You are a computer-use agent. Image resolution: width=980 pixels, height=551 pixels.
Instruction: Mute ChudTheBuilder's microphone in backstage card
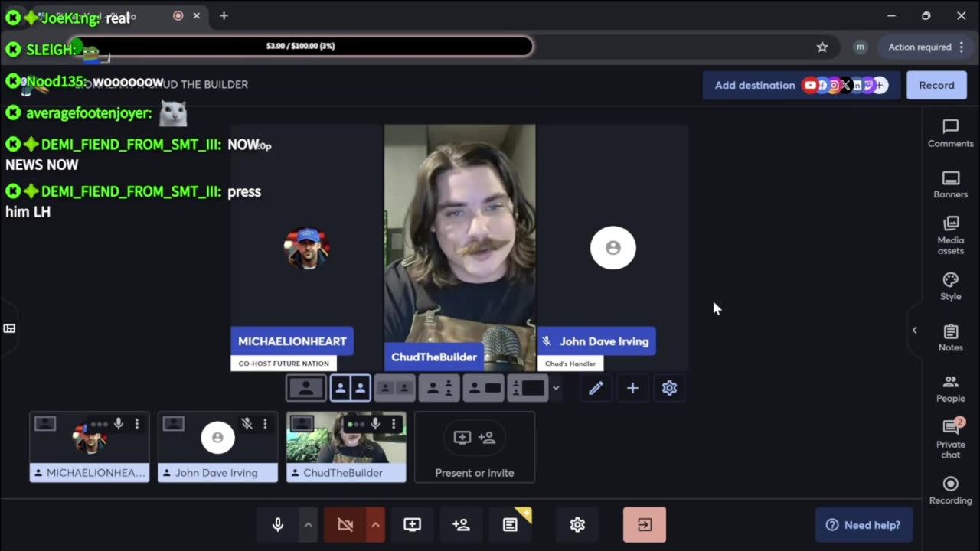(375, 423)
